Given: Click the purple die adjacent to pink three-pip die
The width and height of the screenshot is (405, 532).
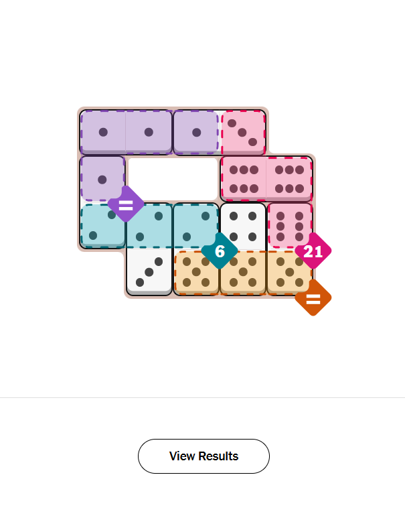Looking at the screenshot, I should [x=196, y=132].
